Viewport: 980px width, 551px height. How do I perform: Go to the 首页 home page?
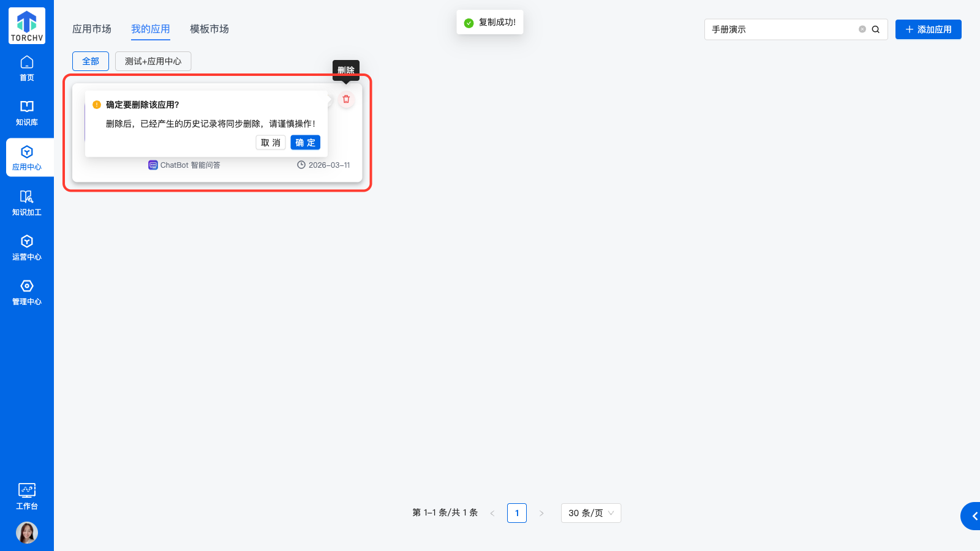(x=27, y=69)
